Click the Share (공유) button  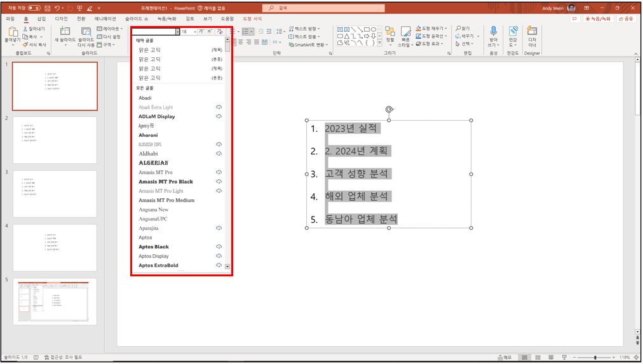(x=626, y=19)
